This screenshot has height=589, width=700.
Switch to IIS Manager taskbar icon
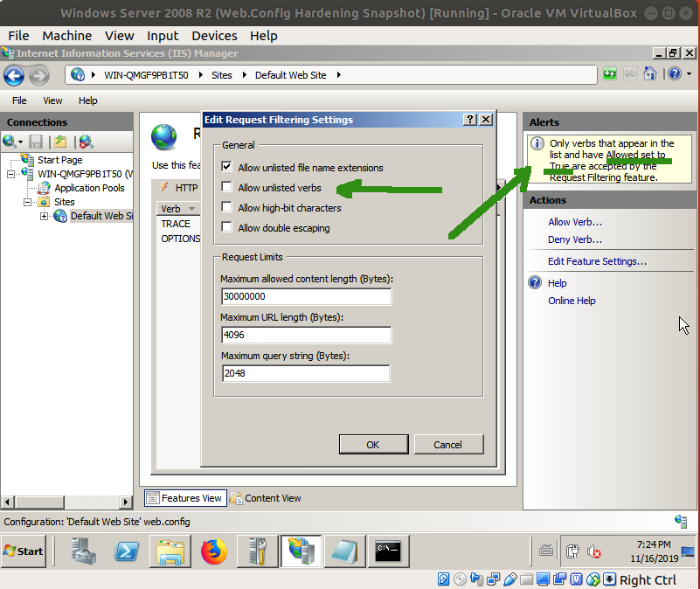point(301,551)
